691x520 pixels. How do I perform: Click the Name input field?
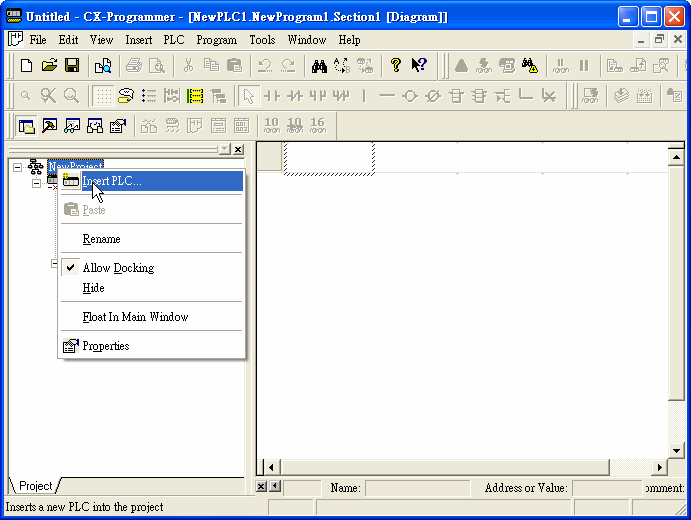point(417,488)
